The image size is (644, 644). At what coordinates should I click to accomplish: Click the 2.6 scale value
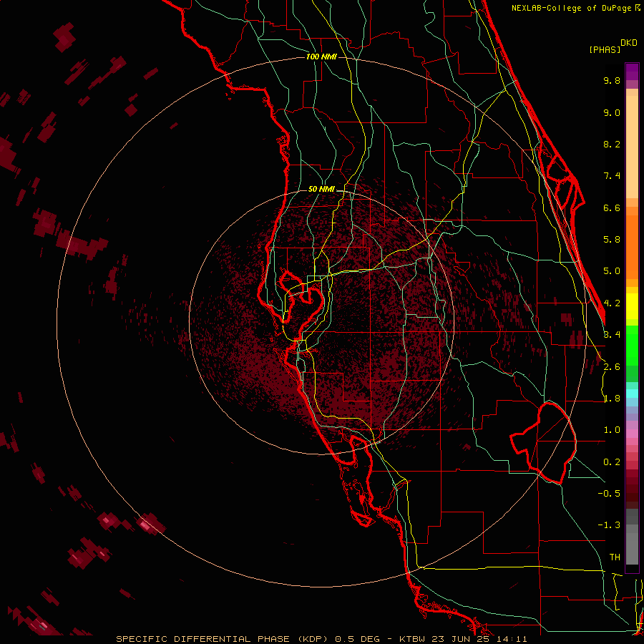pyautogui.click(x=612, y=367)
